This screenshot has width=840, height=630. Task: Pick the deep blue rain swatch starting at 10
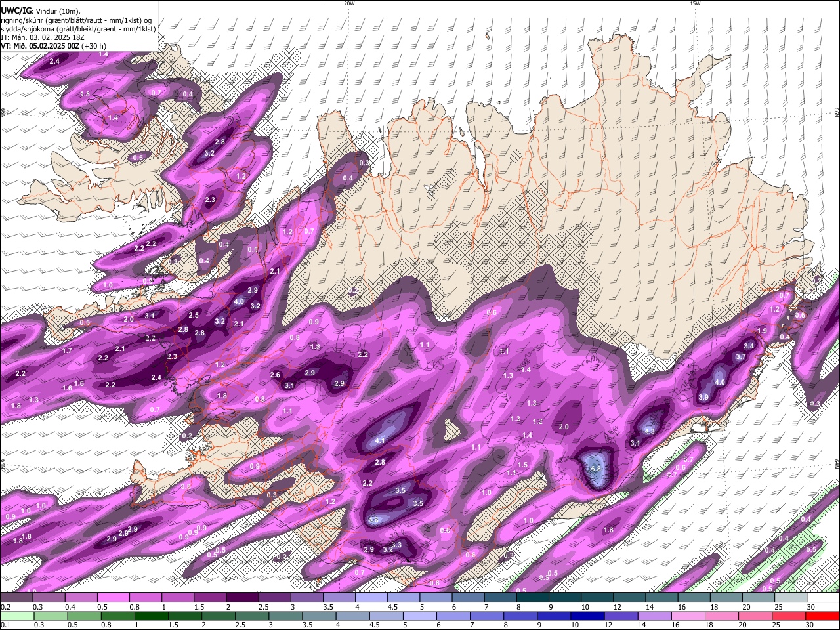587,616
